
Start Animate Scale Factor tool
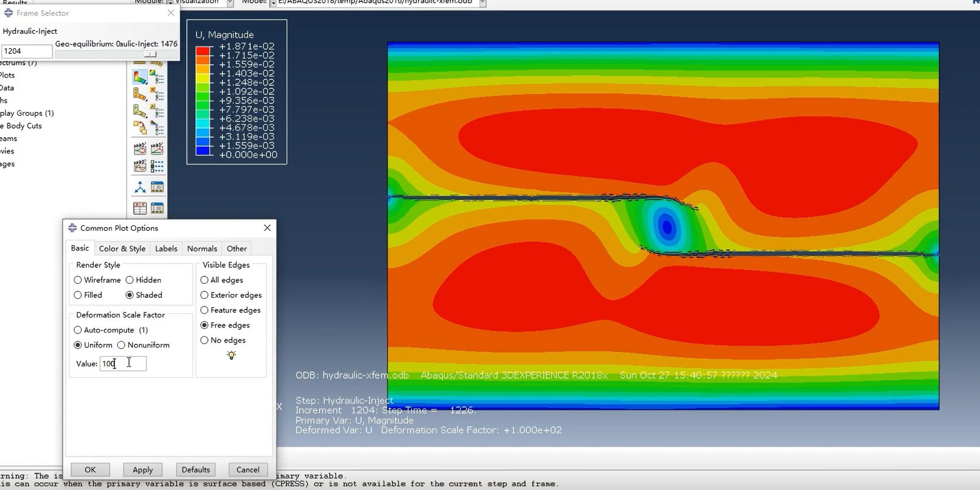point(139,149)
